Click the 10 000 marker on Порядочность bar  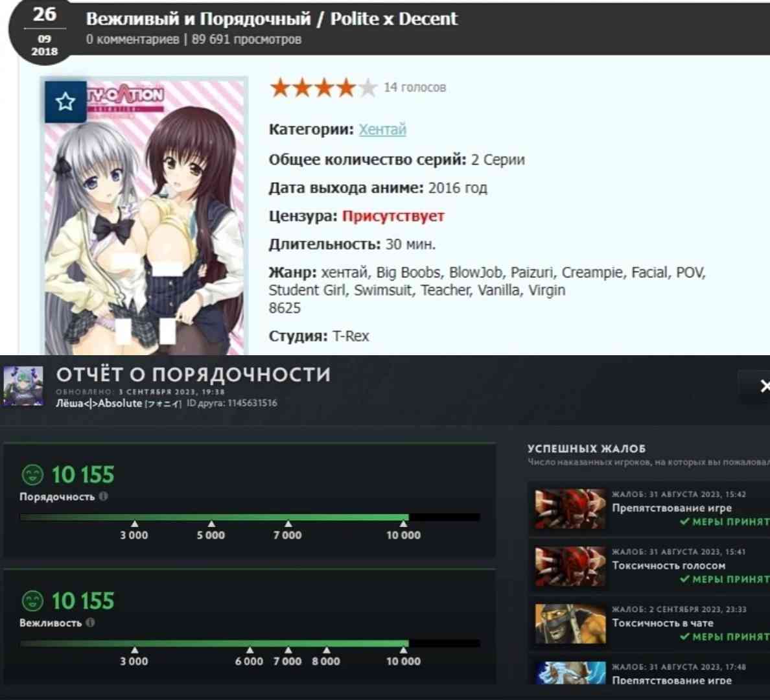[x=403, y=531]
